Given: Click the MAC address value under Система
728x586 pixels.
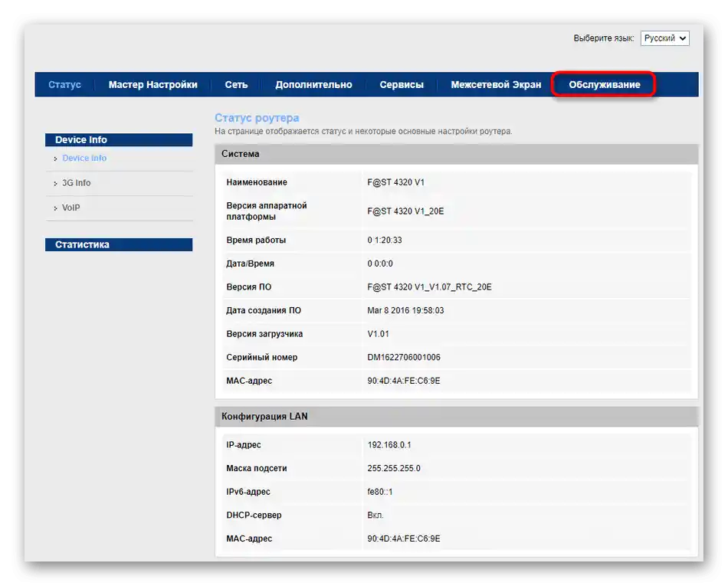Looking at the screenshot, I should 403,381.
